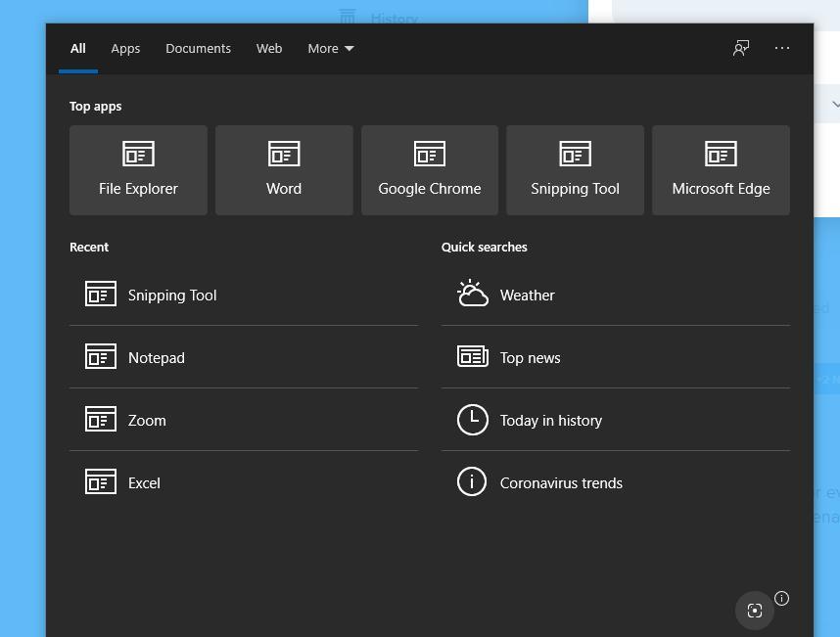
Task: Switch to the Documents tab
Action: pos(198,48)
